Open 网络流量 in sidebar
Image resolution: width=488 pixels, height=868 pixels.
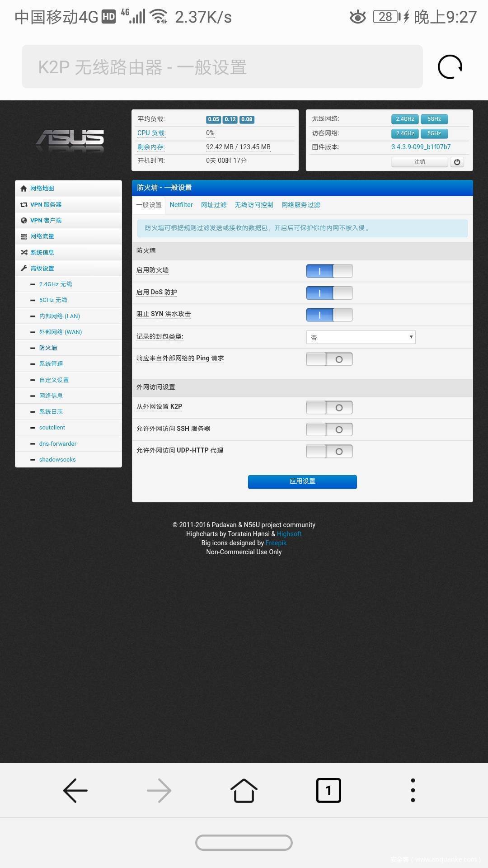(69, 236)
